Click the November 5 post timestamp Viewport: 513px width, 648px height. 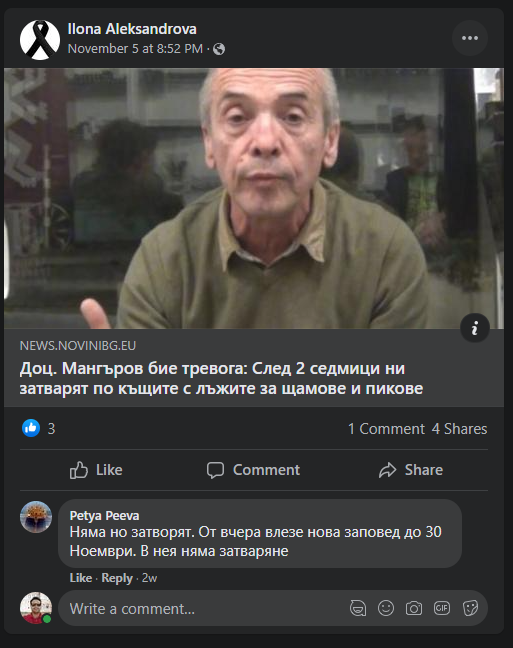pyautogui.click(x=135, y=49)
